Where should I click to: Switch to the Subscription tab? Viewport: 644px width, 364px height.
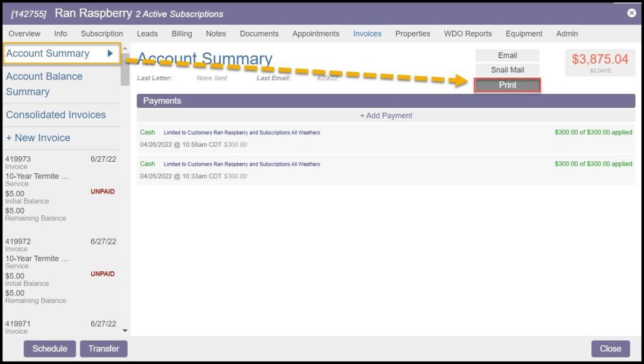102,33
